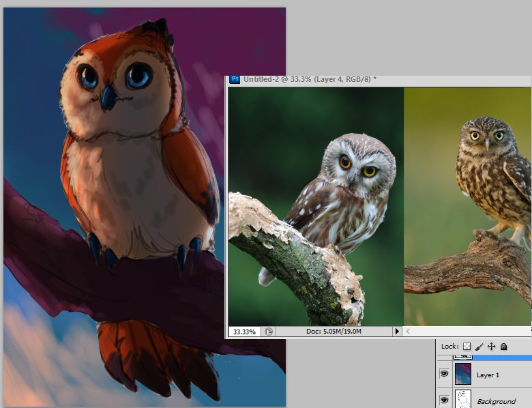Select the Background layer name
This screenshot has width=532, height=408.
click(x=496, y=402)
